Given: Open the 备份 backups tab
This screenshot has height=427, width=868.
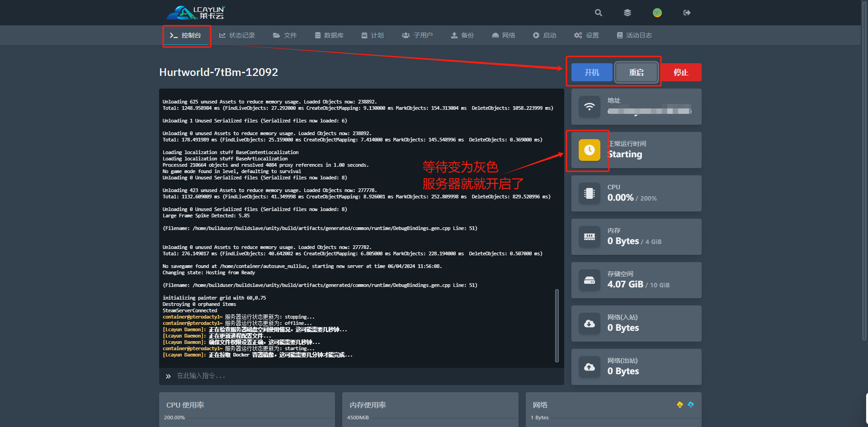Looking at the screenshot, I should pyautogui.click(x=462, y=35).
